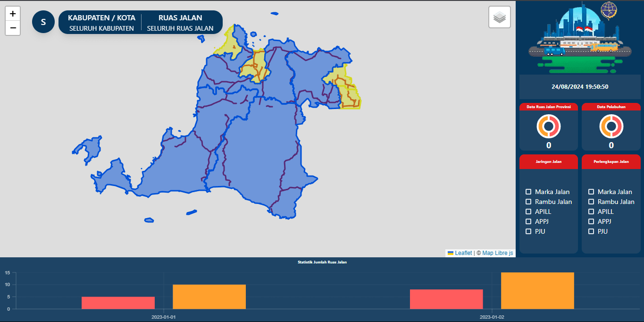Open the Leaflet attribution link
Viewport: 644px width, 322px height.
coord(463,253)
